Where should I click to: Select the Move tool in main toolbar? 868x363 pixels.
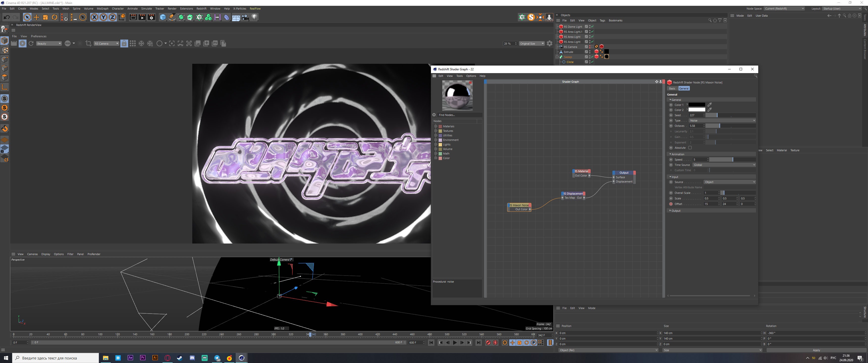pyautogui.click(x=36, y=17)
